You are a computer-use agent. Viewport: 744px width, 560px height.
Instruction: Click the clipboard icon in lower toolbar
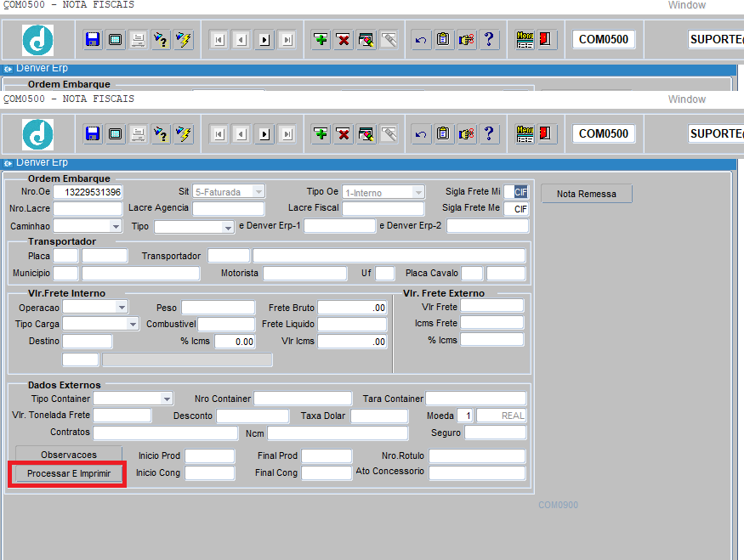pyautogui.click(x=443, y=133)
